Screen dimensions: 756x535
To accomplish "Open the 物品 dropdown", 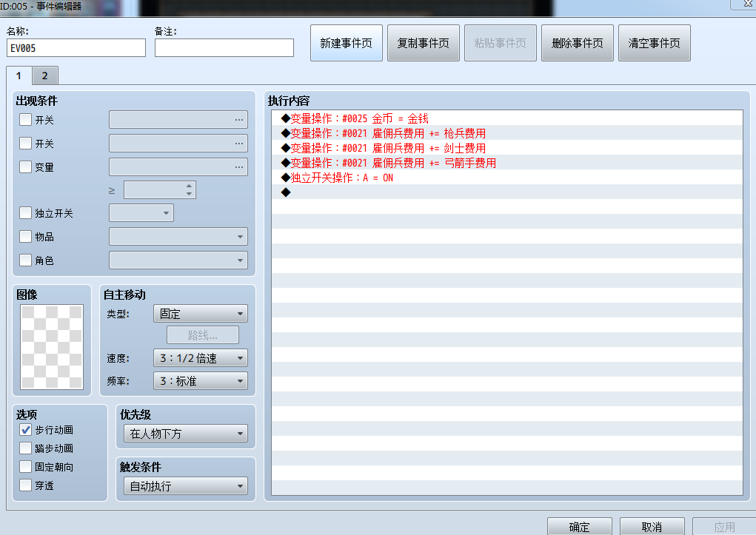I will 178,237.
